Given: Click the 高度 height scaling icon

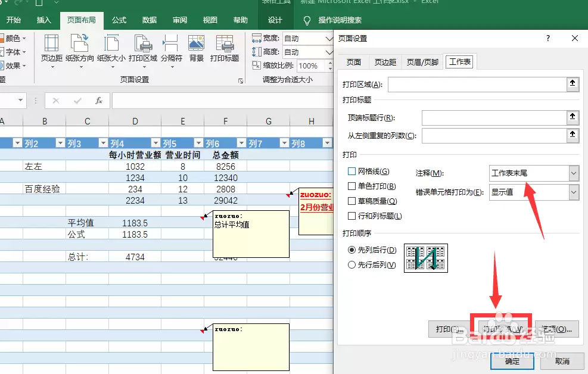Looking at the screenshot, I should click(x=257, y=52).
